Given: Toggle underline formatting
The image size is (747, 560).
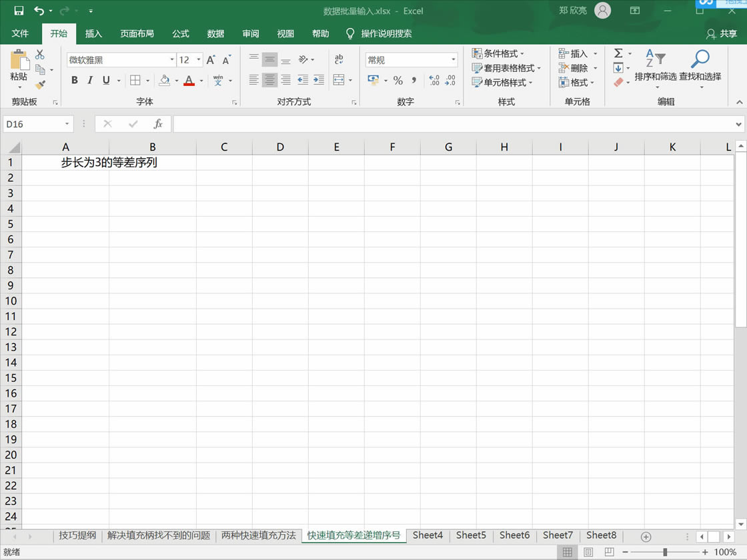Looking at the screenshot, I should 105,80.
